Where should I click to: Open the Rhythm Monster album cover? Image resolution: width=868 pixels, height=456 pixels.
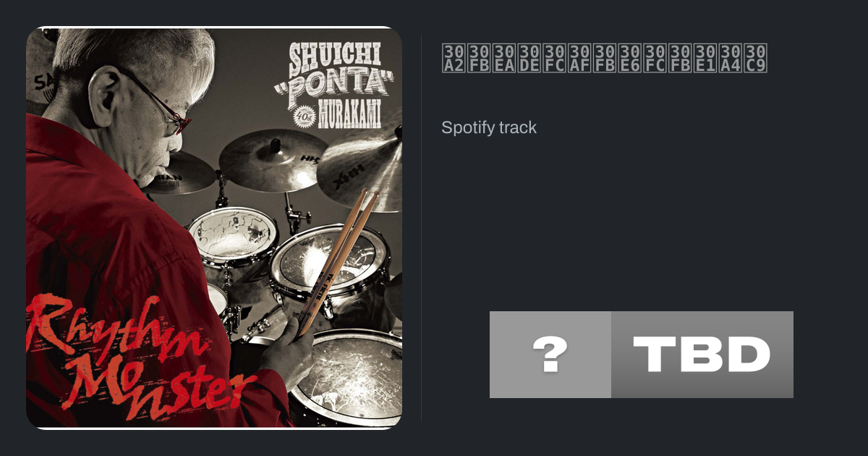point(214,228)
